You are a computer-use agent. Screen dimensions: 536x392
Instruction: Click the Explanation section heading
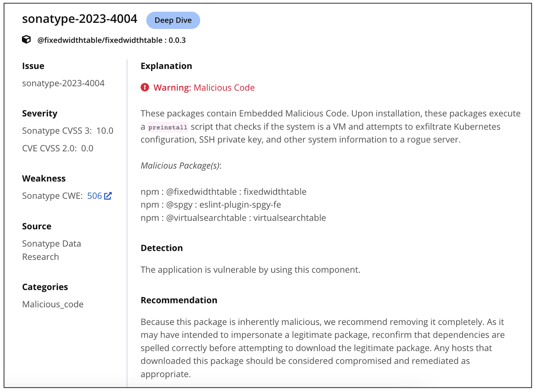coord(166,66)
